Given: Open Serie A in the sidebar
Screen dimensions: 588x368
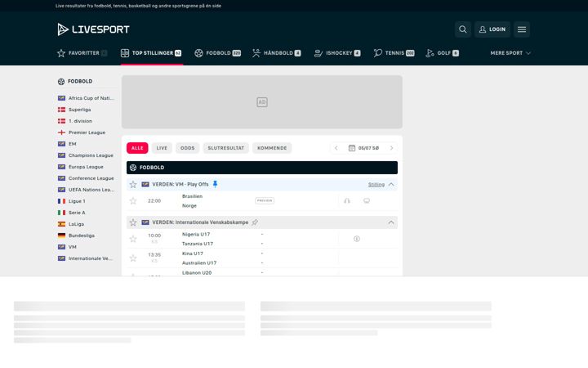Looking at the screenshot, I should 72,213.
